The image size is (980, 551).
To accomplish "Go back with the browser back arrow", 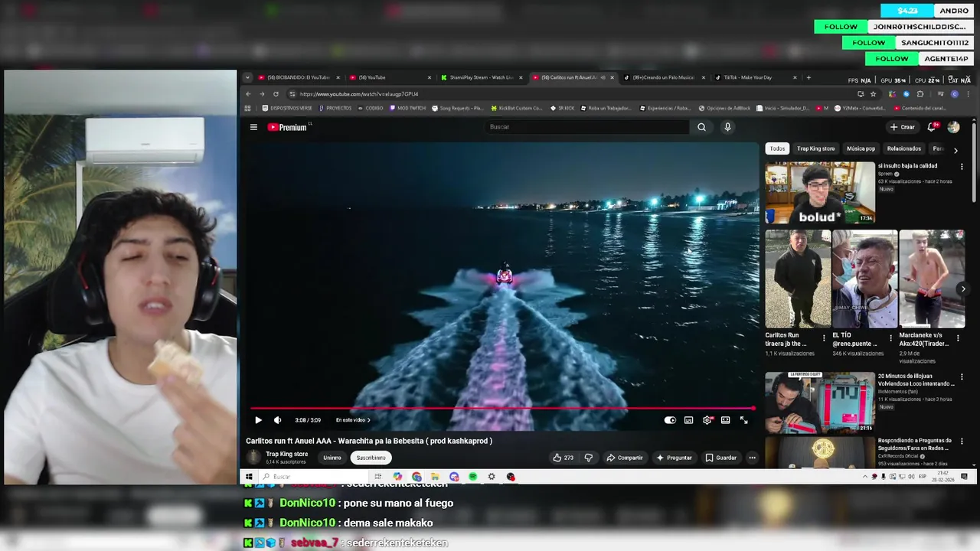I will click(x=248, y=94).
